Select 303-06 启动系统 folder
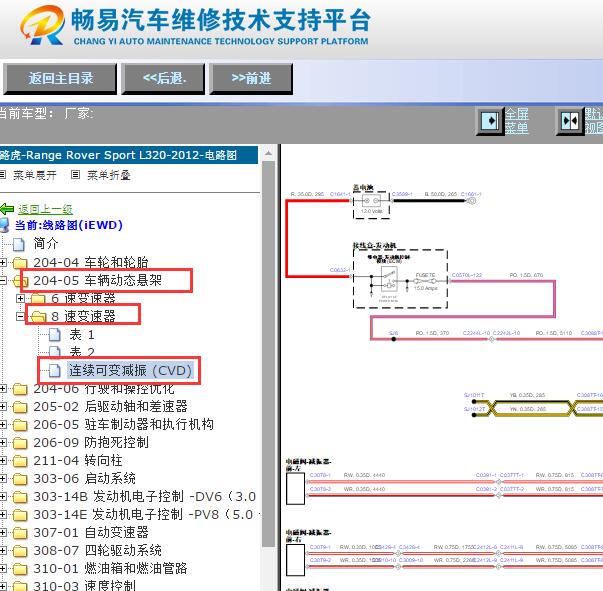Screen dimensions: 603x591 (x=85, y=478)
